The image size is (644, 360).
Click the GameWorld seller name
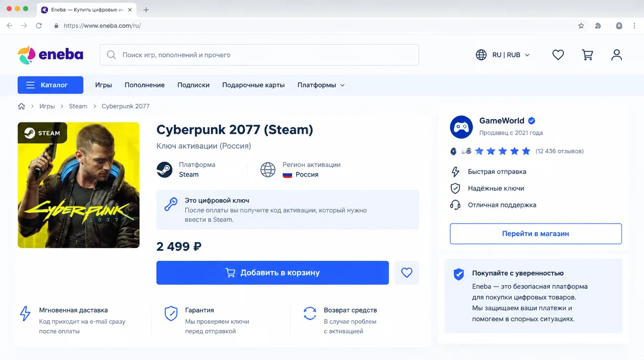click(x=502, y=121)
